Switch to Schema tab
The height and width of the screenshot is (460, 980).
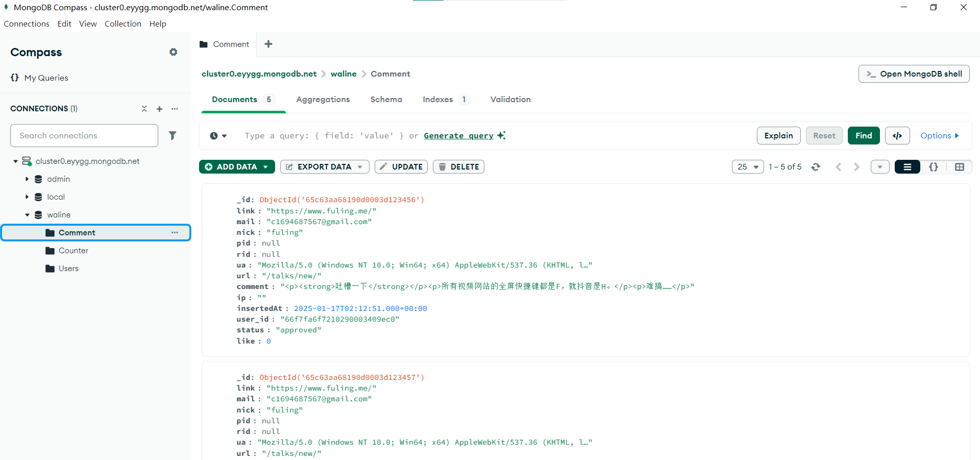coord(386,100)
